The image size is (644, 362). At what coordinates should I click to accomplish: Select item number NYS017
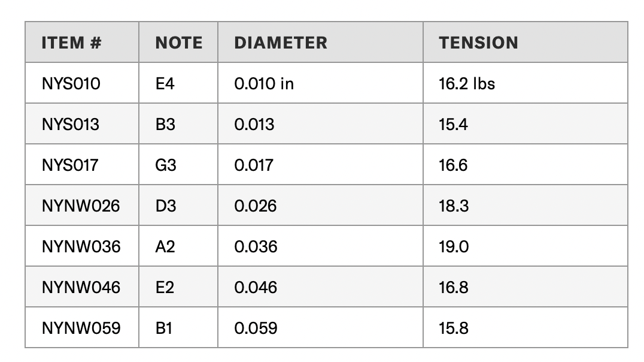click(x=70, y=165)
